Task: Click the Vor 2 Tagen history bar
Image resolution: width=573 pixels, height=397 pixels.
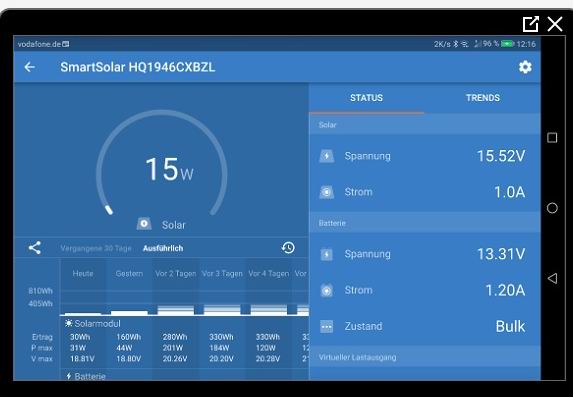Action: [175, 310]
